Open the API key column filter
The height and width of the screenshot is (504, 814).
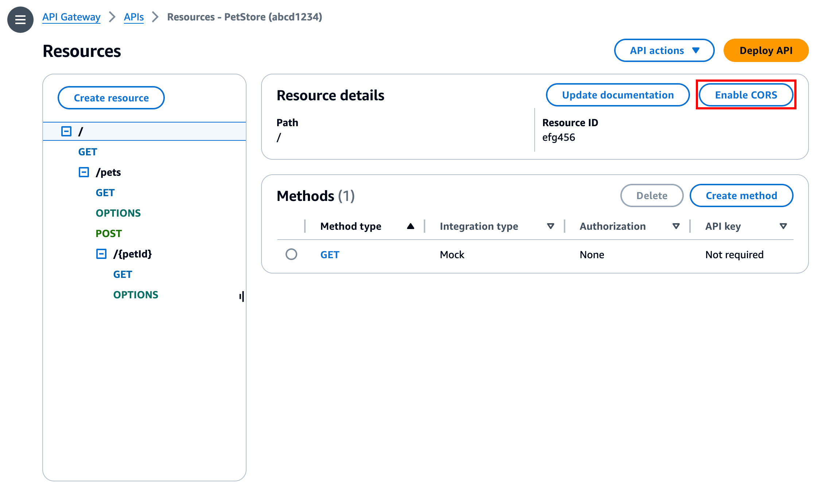click(783, 226)
